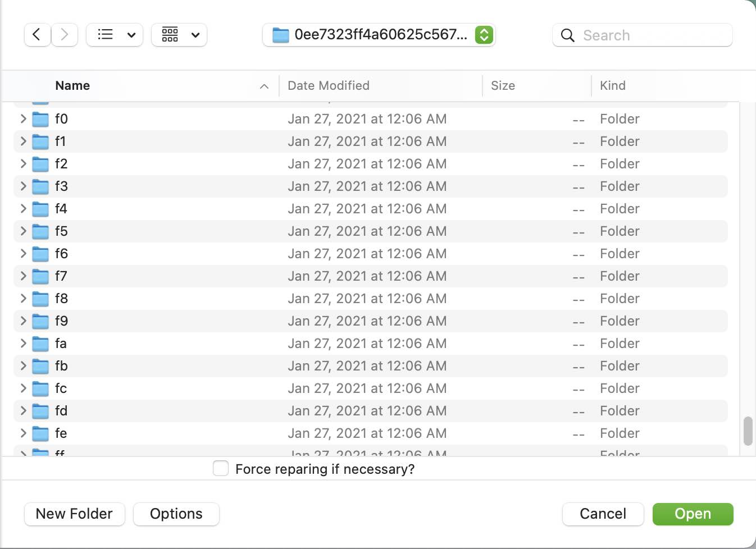
Task: Click the vertical scrollbar thumb
Action: click(x=748, y=431)
